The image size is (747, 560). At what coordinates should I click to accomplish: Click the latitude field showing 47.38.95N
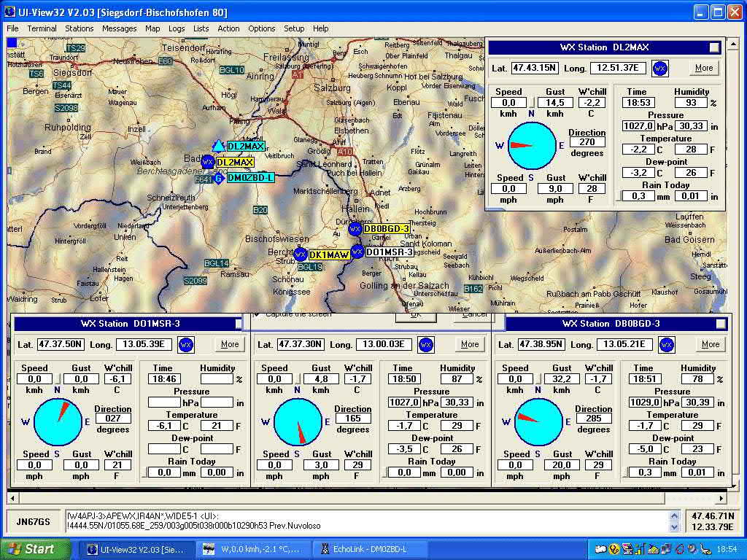(541, 344)
